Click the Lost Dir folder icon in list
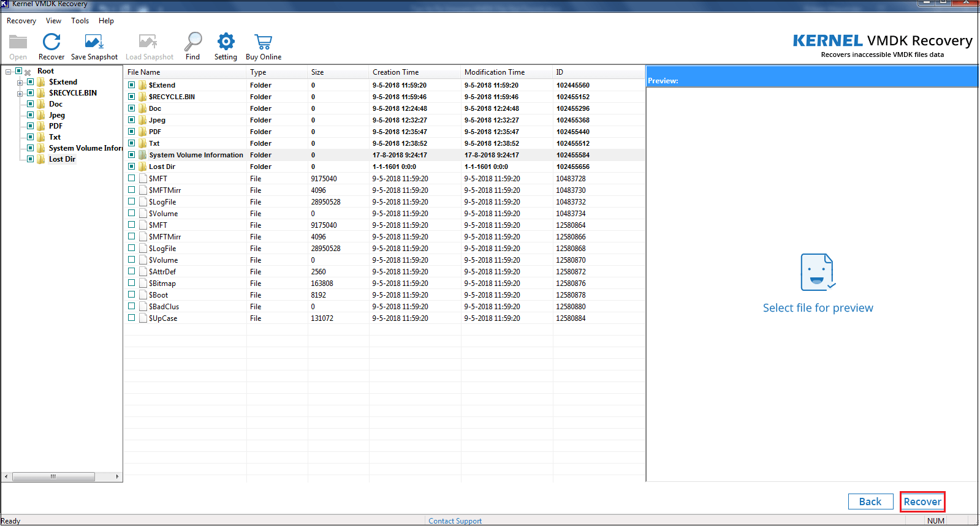The width and height of the screenshot is (980, 526). 142,167
